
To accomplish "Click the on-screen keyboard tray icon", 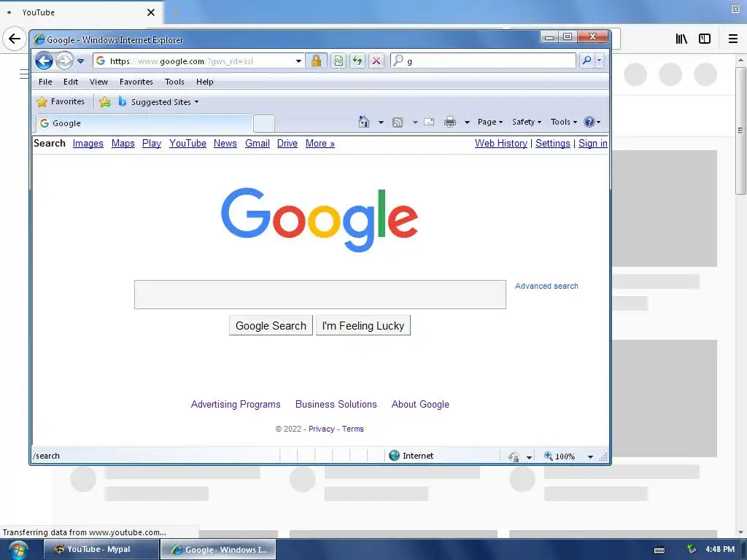I will tap(659, 550).
